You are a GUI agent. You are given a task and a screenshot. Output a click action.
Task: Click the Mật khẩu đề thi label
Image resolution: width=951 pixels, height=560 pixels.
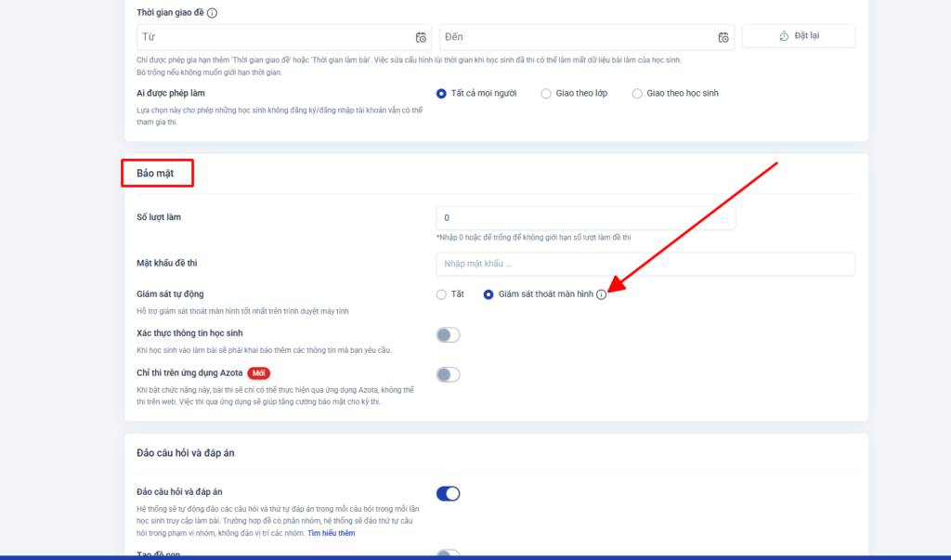coord(167,263)
